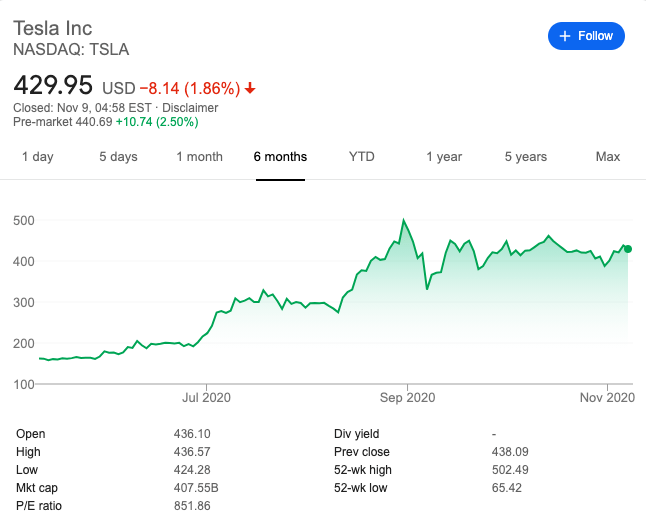Click the 52-wk high value 502.49
The height and width of the screenshot is (524, 646).
[510, 470]
